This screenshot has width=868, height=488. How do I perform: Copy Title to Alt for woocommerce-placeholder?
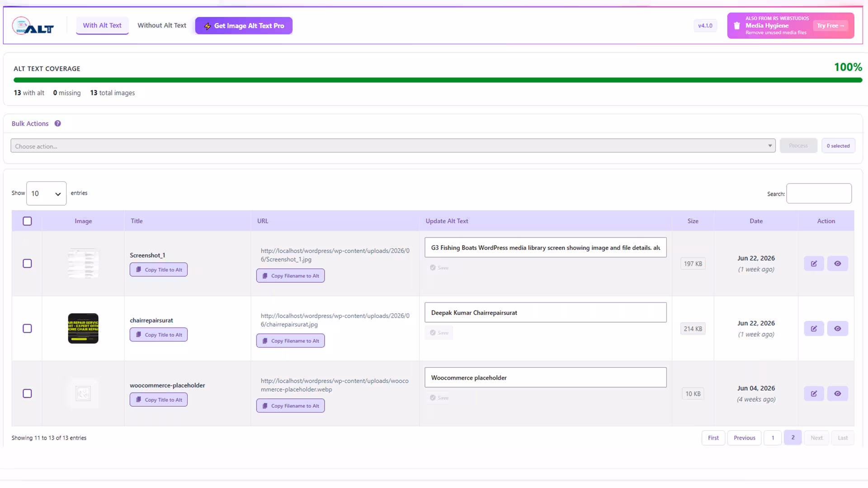pyautogui.click(x=159, y=400)
